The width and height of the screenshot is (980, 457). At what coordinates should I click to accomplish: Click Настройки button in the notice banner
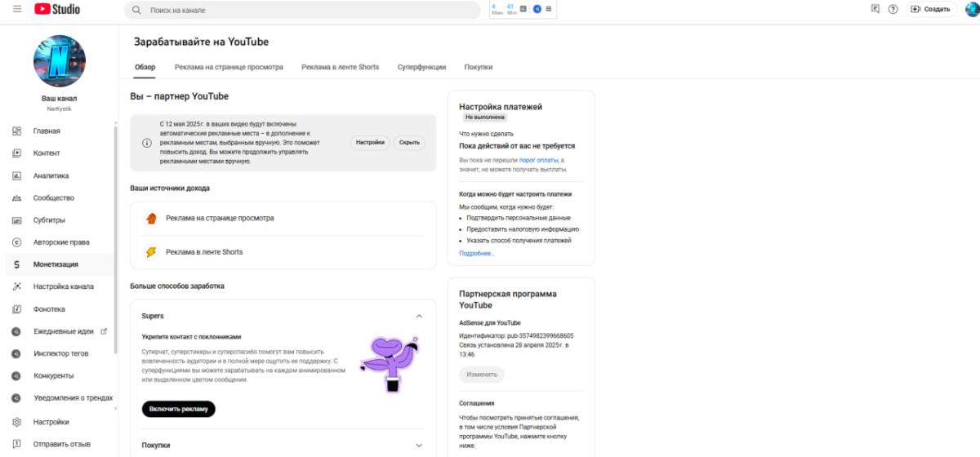[370, 142]
